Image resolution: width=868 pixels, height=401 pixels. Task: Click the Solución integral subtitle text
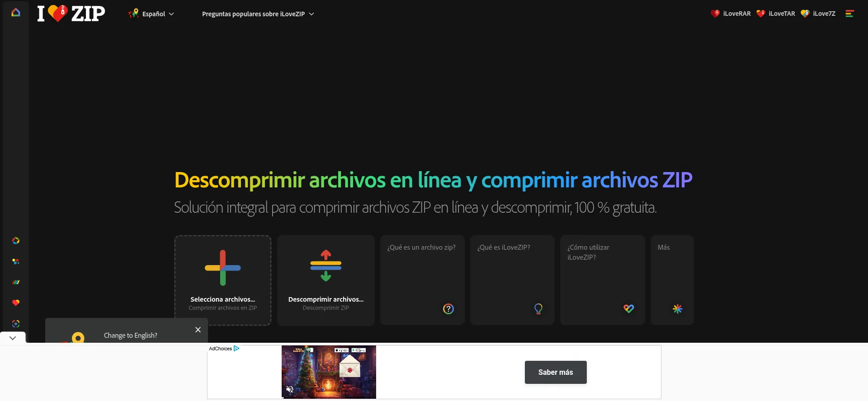point(415,208)
